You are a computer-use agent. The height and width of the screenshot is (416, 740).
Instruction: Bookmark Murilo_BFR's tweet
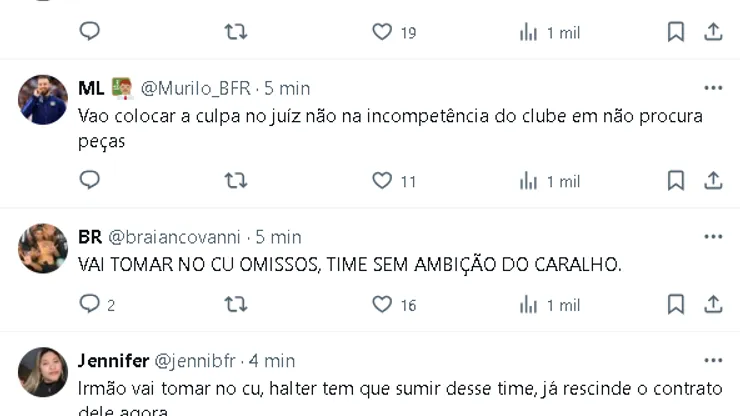tap(676, 181)
